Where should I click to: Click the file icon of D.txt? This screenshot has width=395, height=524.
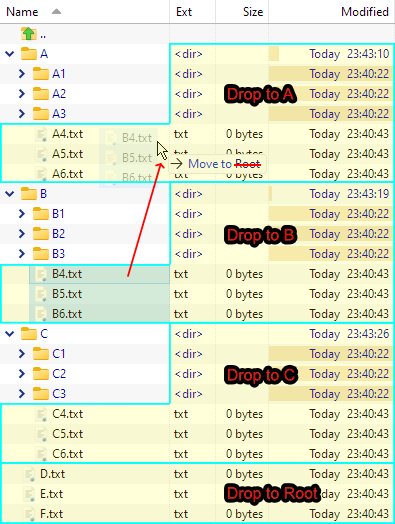tap(29, 475)
